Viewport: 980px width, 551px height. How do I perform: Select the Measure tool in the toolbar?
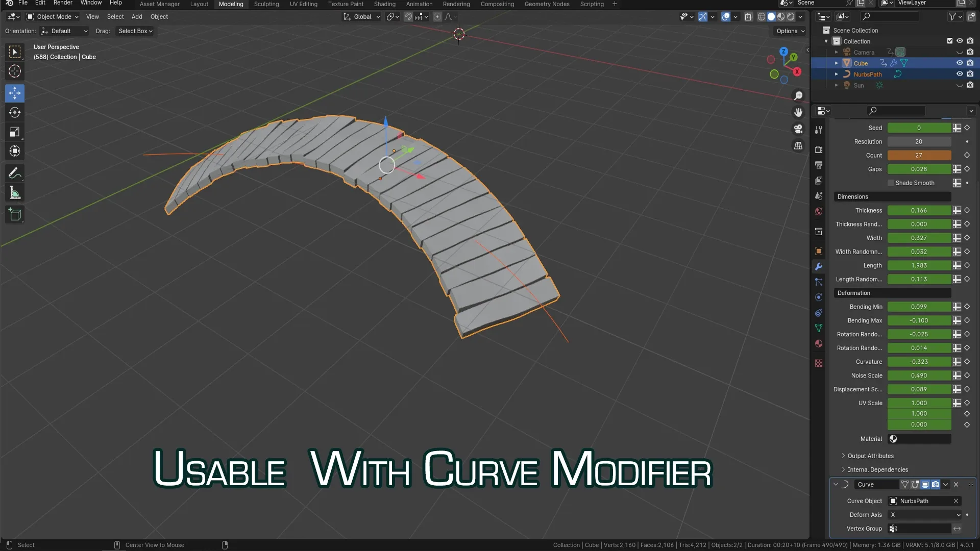(x=14, y=192)
